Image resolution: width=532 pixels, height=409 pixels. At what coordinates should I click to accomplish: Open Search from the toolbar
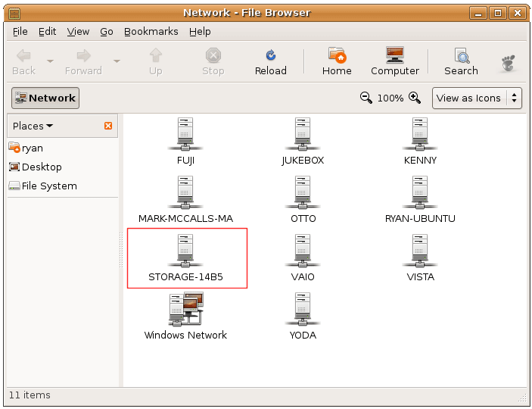click(461, 61)
